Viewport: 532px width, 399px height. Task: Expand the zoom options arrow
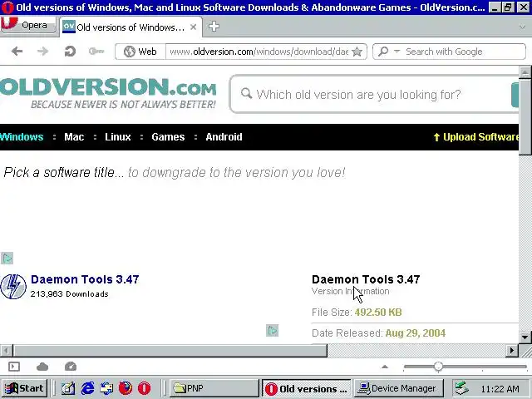pos(385,367)
